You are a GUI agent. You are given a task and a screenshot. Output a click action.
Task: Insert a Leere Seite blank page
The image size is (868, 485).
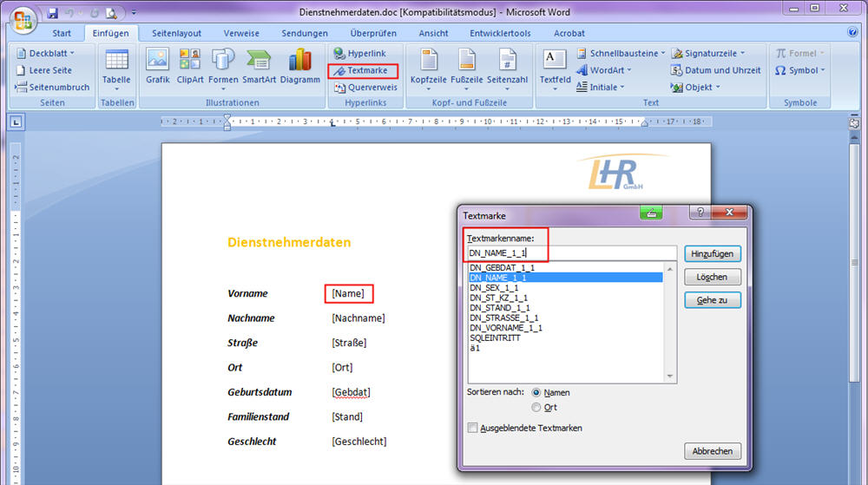click(x=44, y=70)
